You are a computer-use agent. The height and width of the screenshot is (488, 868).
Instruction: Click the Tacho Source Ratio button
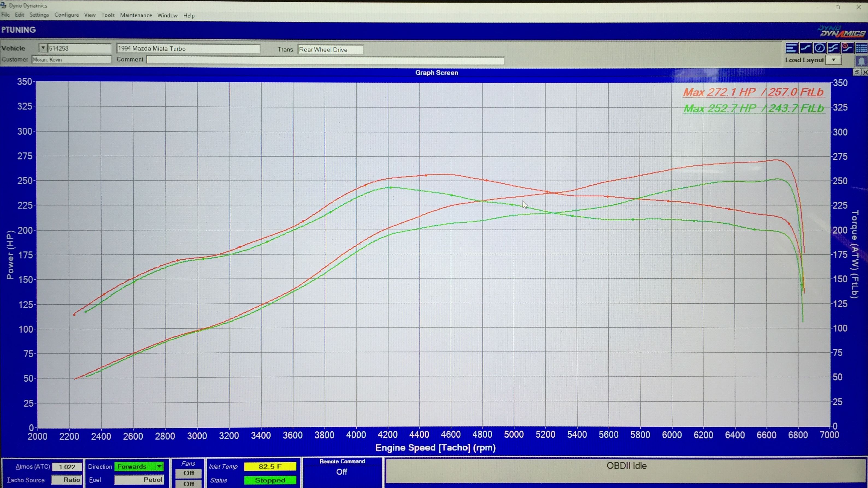(x=67, y=480)
